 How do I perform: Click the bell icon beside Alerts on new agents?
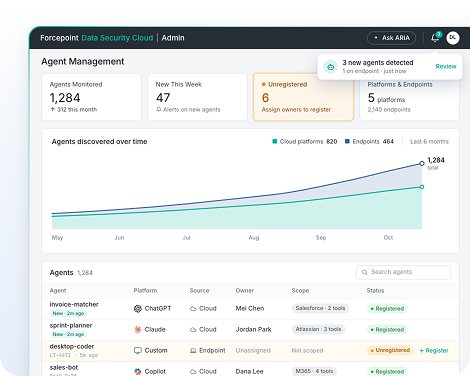point(159,109)
